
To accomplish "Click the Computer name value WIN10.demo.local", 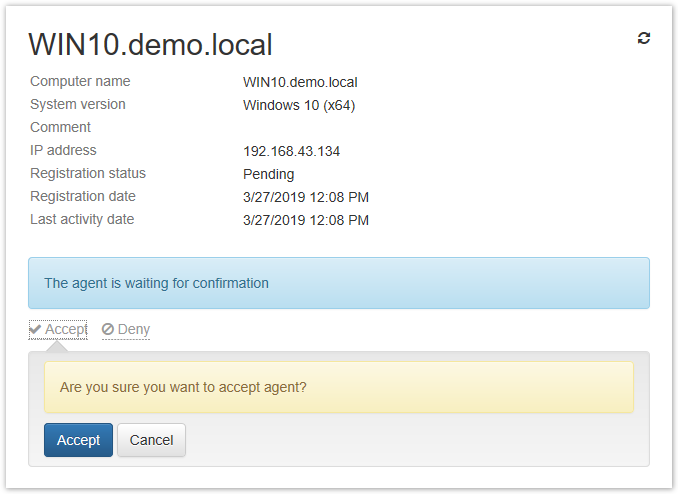I will click(x=300, y=82).
